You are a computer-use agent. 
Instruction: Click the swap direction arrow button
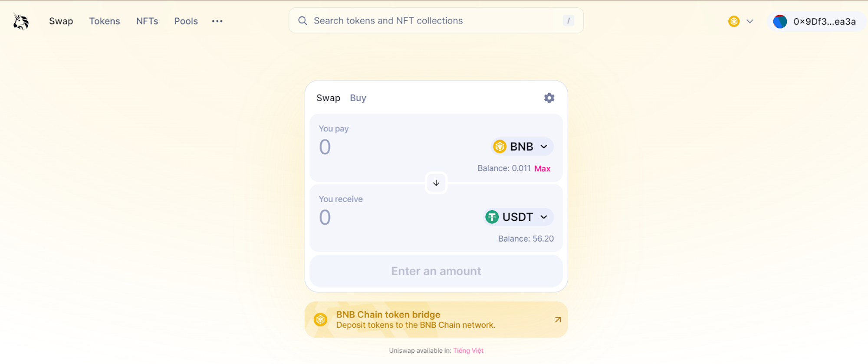pyautogui.click(x=436, y=183)
